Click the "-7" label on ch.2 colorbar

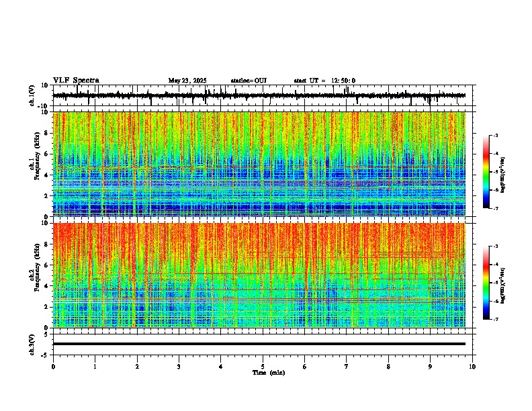(x=495, y=319)
